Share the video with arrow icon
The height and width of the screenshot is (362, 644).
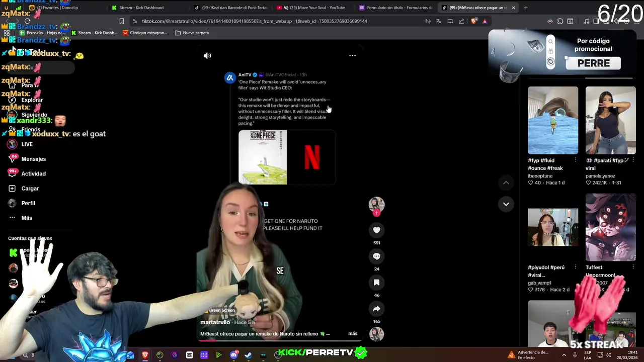coord(376,309)
